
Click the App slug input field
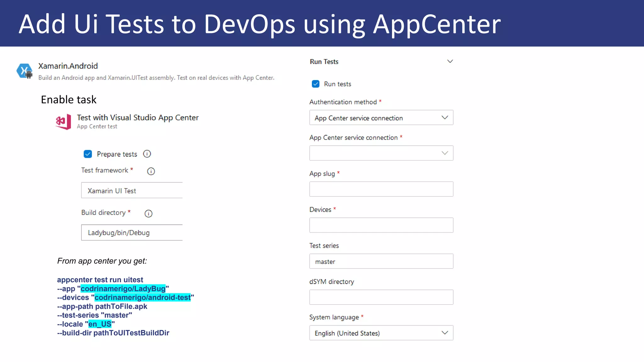click(x=381, y=189)
